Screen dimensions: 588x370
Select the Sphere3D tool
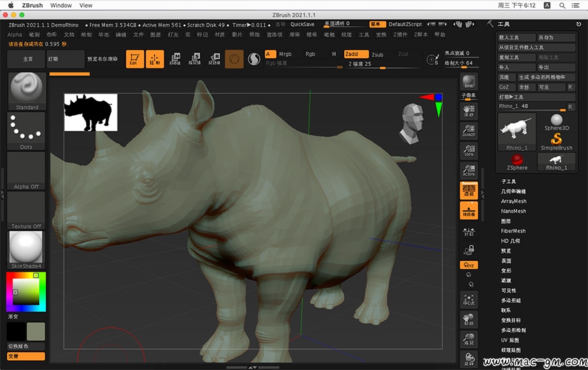click(x=557, y=122)
